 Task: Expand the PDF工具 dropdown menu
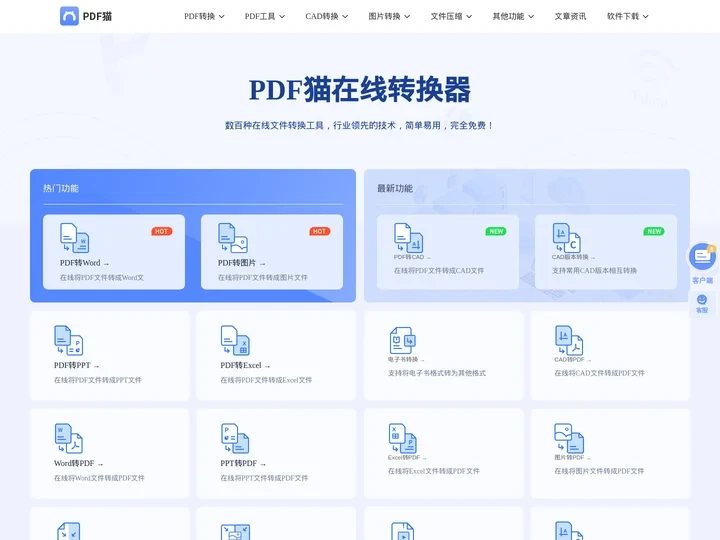tap(265, 16)
